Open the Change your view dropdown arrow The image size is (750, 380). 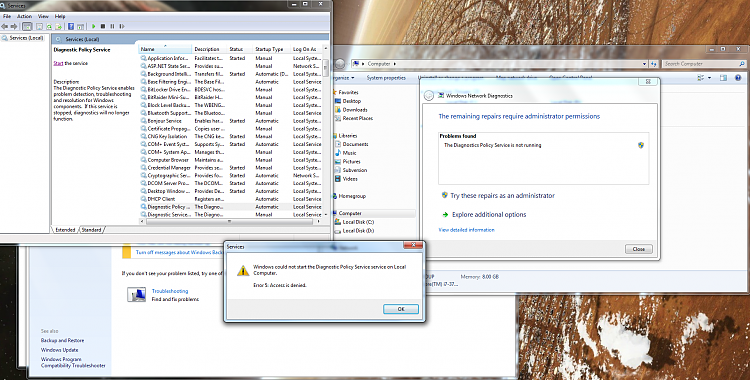click(710, 78)
